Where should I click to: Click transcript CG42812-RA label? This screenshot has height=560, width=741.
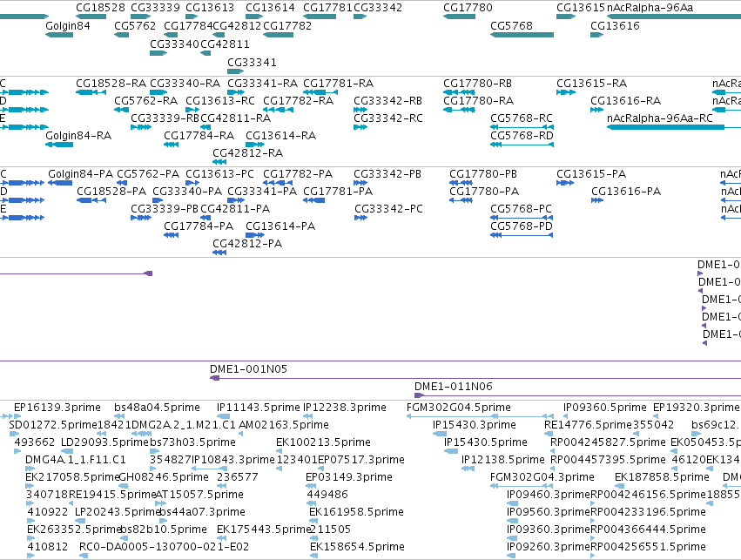coord(247,153)
